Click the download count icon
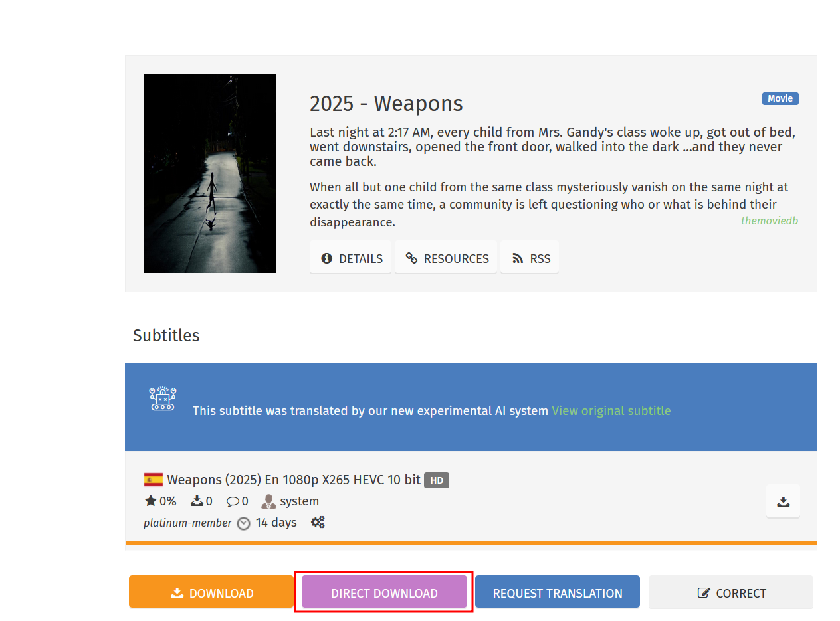 tap(197, 501)
